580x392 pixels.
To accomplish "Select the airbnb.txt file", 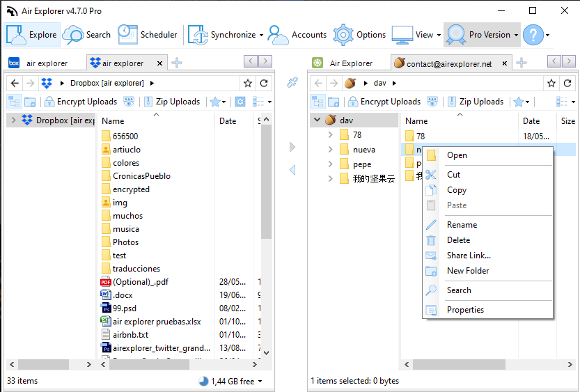I will click(130, 335).
